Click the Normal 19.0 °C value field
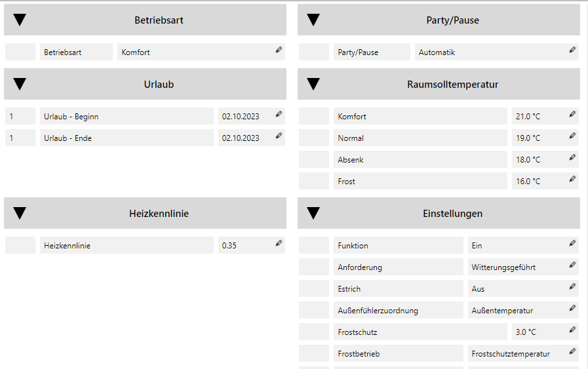The width and height of the screenshot is (588, 369). tap(538, 138)
